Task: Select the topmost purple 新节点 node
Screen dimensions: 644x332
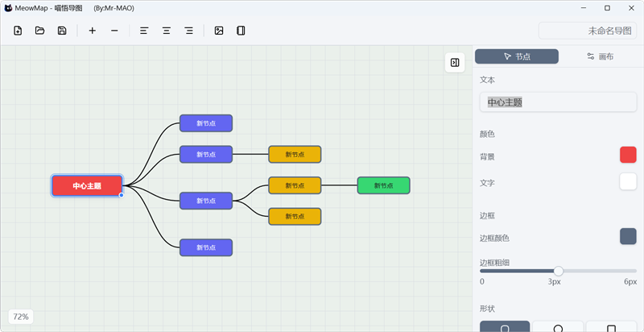Action: (x=206, y=123)
